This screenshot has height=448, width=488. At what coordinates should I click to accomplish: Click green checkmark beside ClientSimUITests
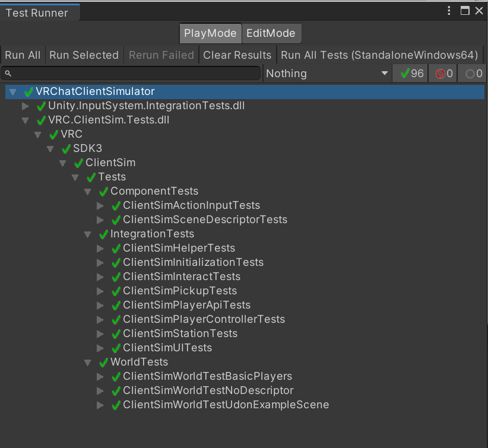click(116, 348)
